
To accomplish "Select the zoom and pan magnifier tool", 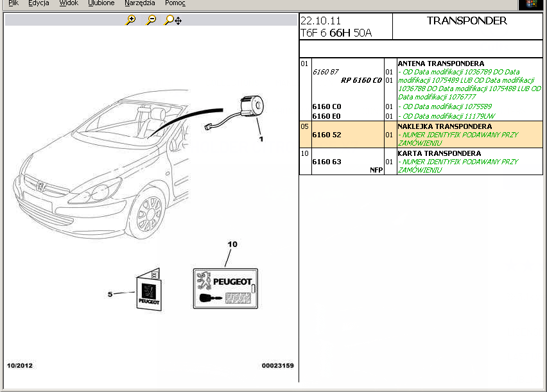I will pos(172,21).
